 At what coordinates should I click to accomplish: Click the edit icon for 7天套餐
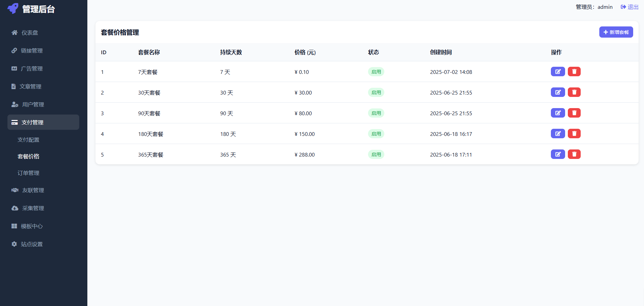coord(558,72)
